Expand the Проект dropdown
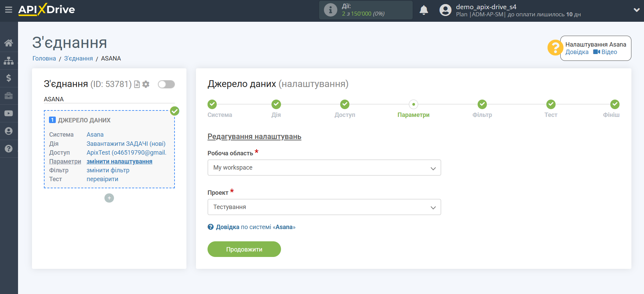Image resolution: width=644 pixels, height=294 pixels. (x=324, y=207)
